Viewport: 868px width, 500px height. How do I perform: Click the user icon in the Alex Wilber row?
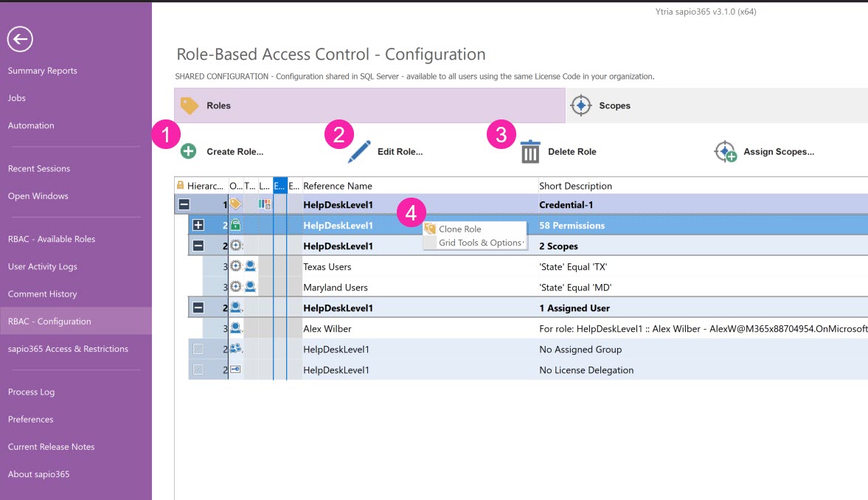235,328
